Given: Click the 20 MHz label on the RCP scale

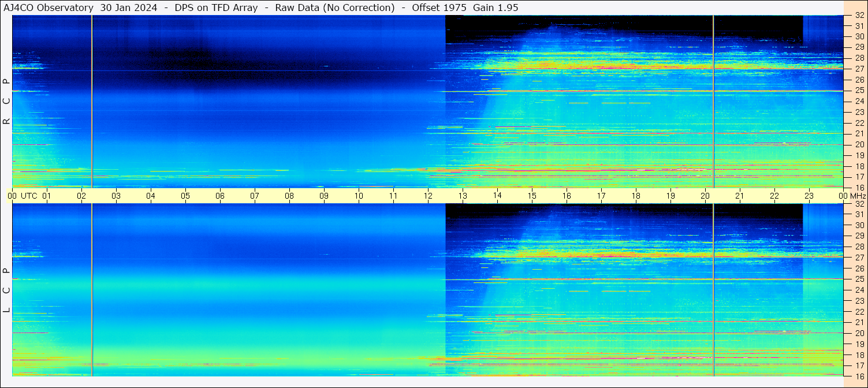Looking at the screenshot, I should pos(859,144).
